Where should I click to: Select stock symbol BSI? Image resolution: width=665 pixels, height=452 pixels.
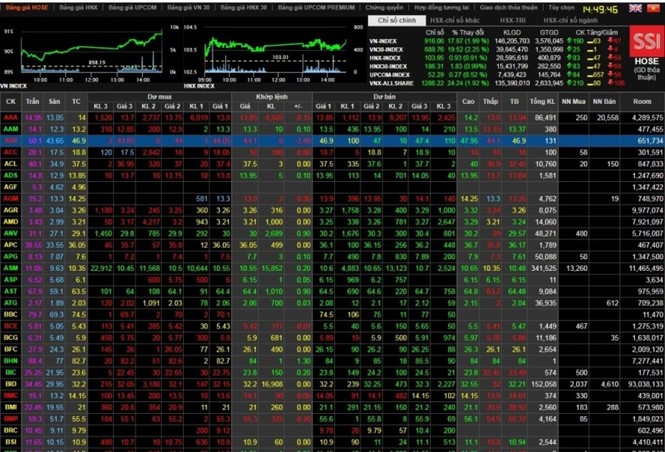11,442
